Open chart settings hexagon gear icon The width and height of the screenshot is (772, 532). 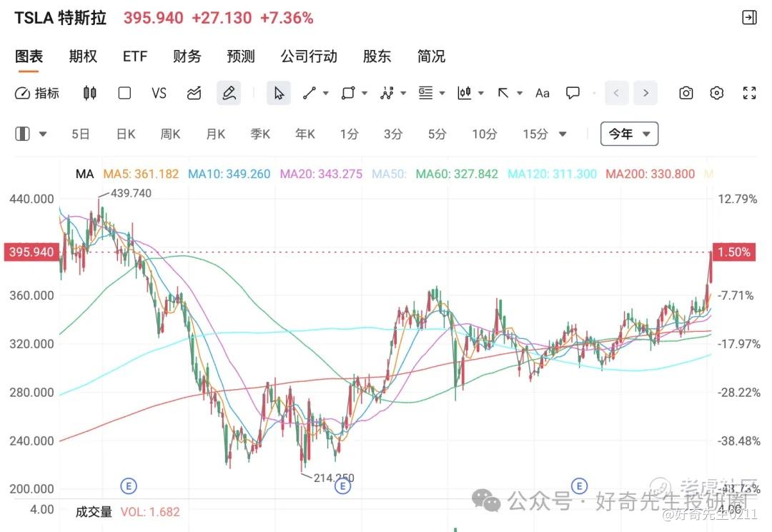tap(717, 93)
